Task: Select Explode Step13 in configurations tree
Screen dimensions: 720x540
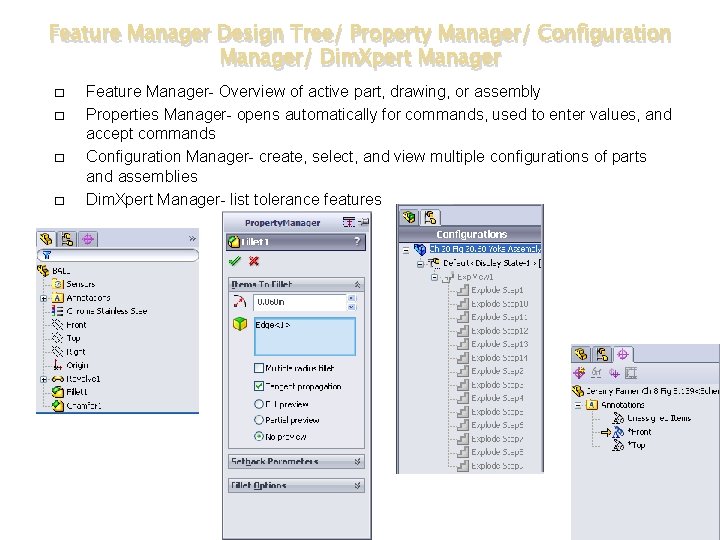Action: tap(493, 344)
